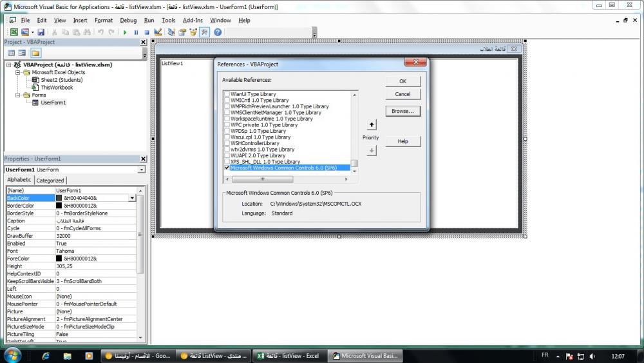
Task: Click Help button in References dialog
Action: (403, 141)
